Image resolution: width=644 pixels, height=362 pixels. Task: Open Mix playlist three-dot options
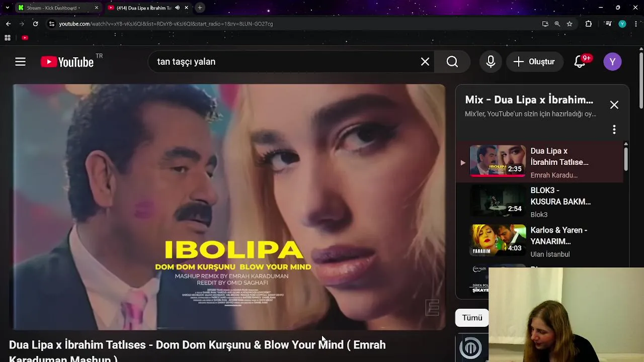(614, 130)
